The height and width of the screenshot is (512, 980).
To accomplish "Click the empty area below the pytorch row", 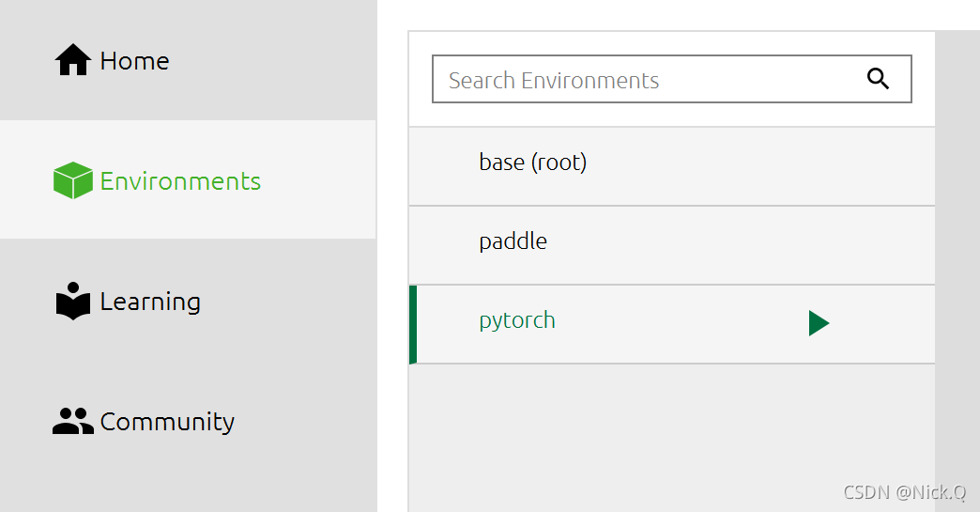I will click(671, 432).
